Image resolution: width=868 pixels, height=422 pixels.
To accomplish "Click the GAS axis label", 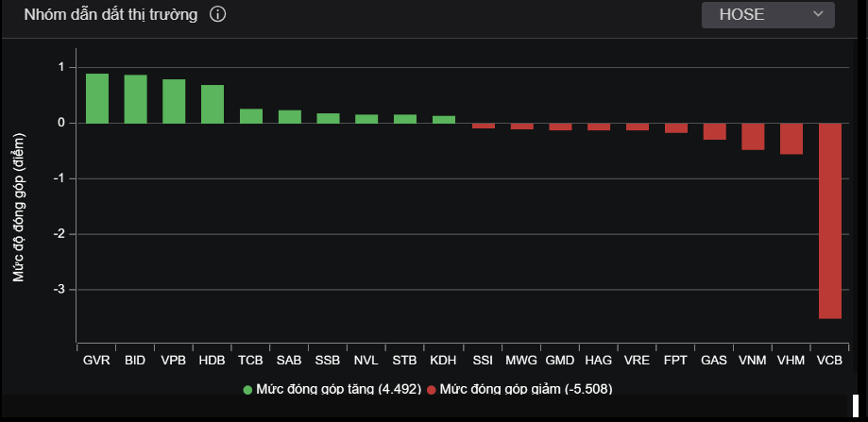I will pos(714,360).
